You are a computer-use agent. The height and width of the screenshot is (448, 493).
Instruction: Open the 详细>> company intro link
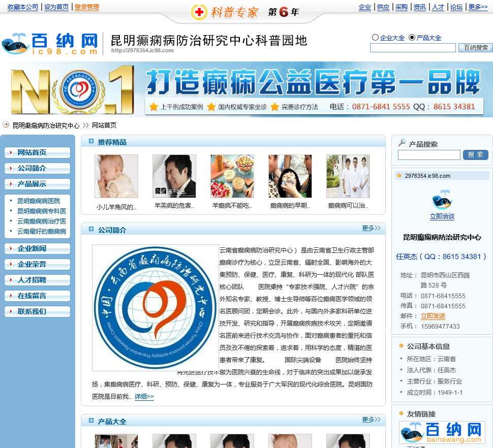[x=144, y=397]
